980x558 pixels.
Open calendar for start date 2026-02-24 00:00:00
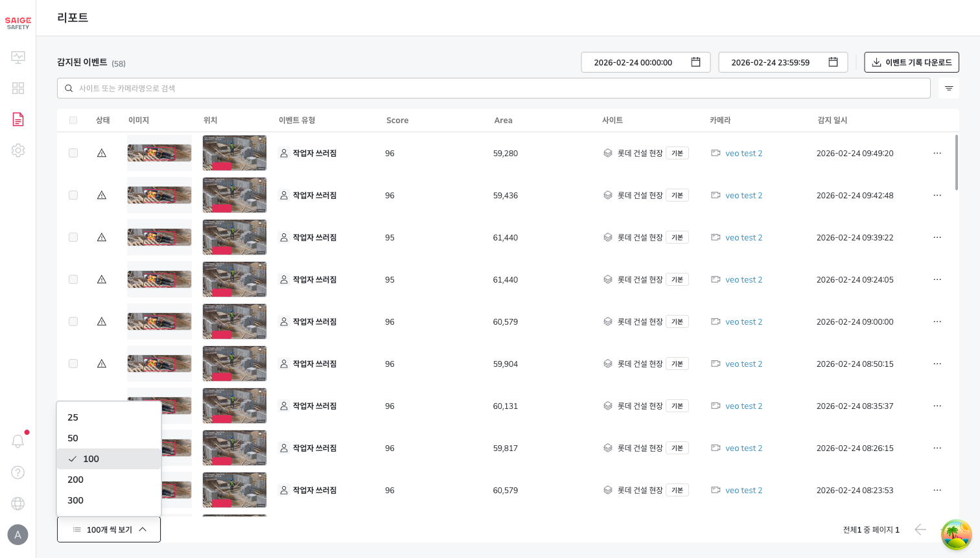[695, 62]
